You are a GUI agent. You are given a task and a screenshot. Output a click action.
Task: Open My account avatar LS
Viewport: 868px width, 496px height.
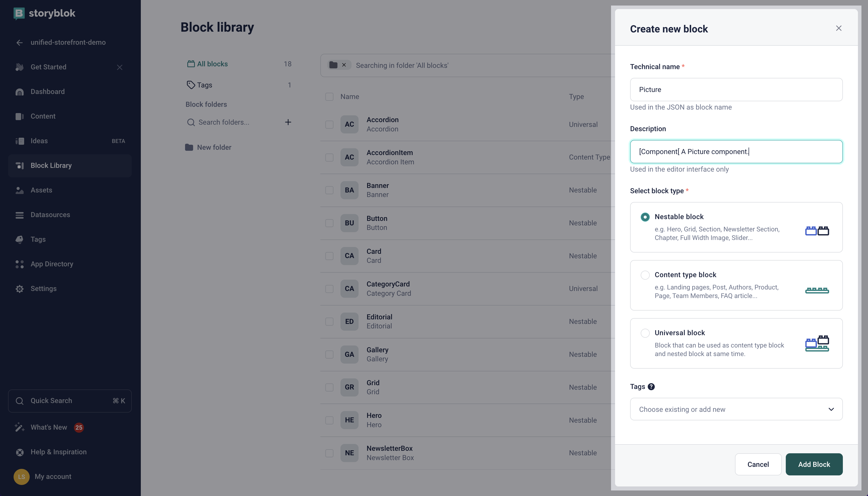click(21, 477)
